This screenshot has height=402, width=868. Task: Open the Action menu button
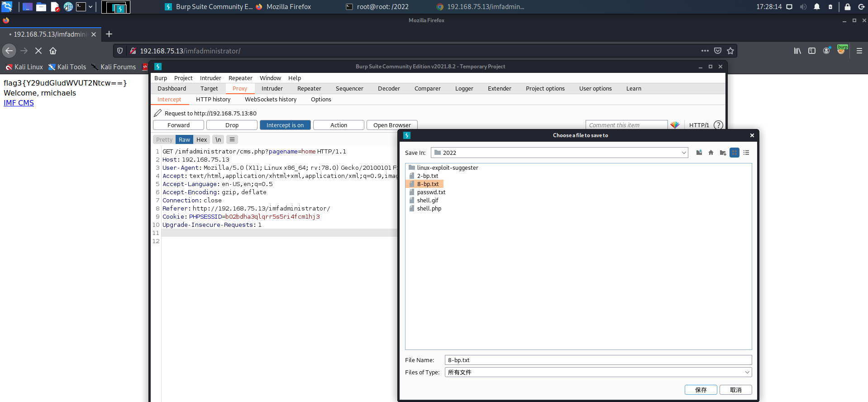pos(339,125)
